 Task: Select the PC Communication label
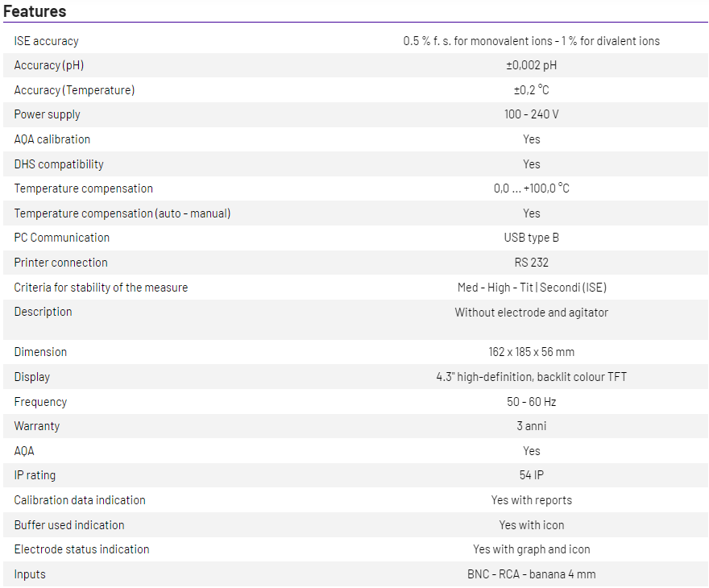(62, 238)
